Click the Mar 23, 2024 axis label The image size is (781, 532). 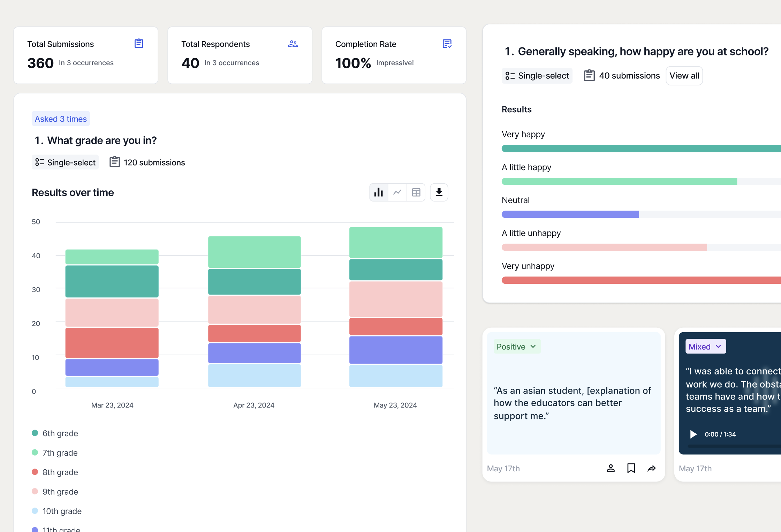click(112, 405)
